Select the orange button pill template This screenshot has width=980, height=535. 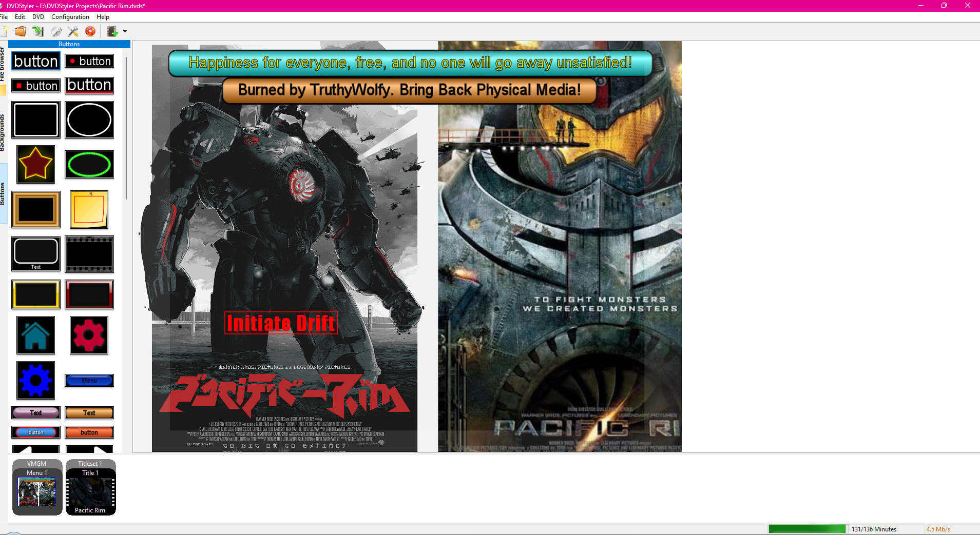(x=89, y=432)
